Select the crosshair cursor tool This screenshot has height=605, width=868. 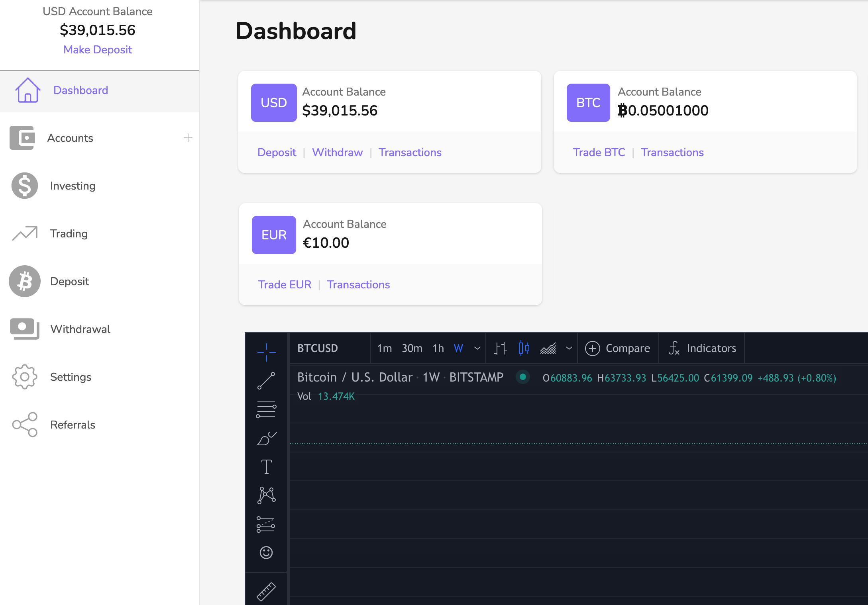(x=266, y=352)
